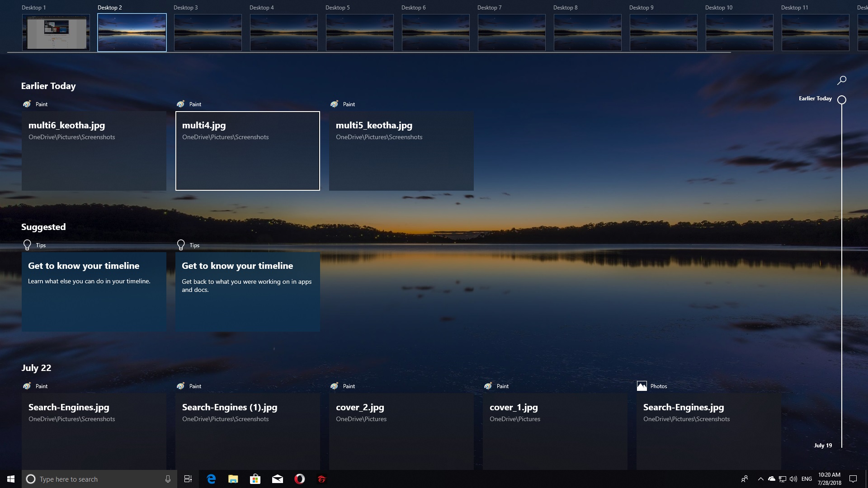Image resolution: width=868 pixels, height=488 pixels.
Task: Launch Microsoft Edge from taskbar
Action: [x=211, y=479]
